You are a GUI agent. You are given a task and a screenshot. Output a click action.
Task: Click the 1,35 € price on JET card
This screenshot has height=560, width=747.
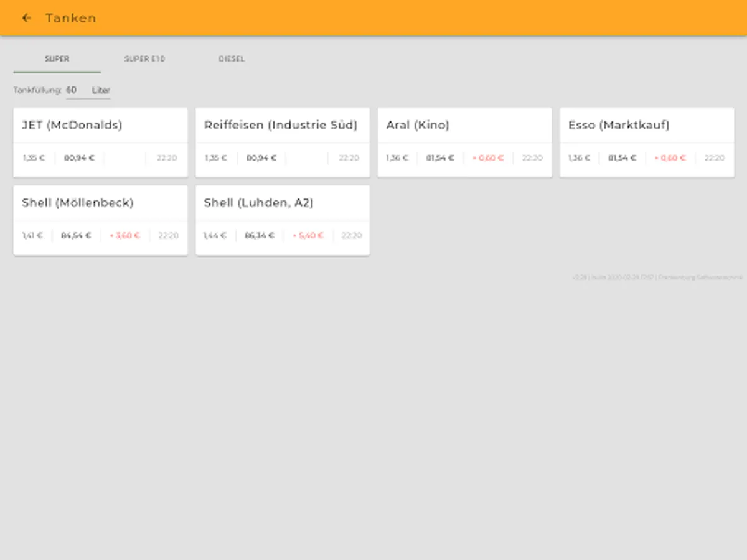point(34,158)
